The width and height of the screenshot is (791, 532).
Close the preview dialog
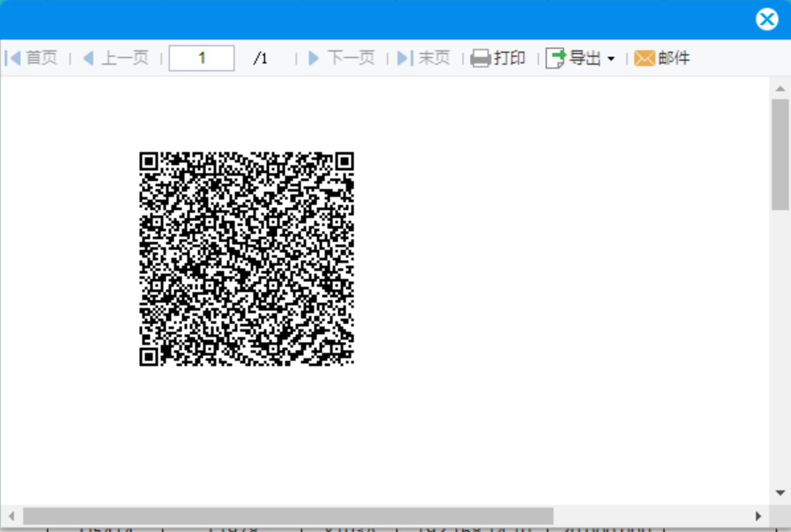click(x=767, y=20)
